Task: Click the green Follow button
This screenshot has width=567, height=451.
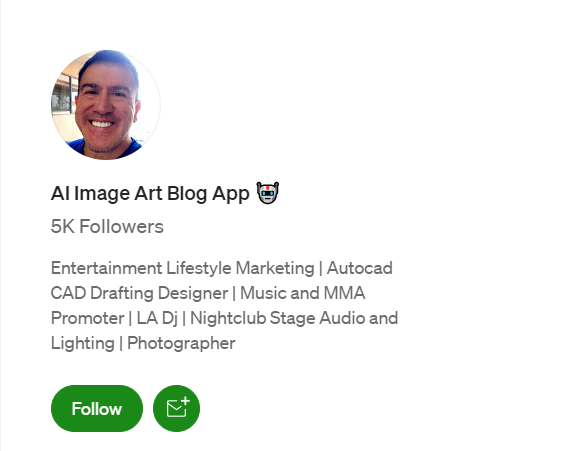Action: [x=97, y=408]
